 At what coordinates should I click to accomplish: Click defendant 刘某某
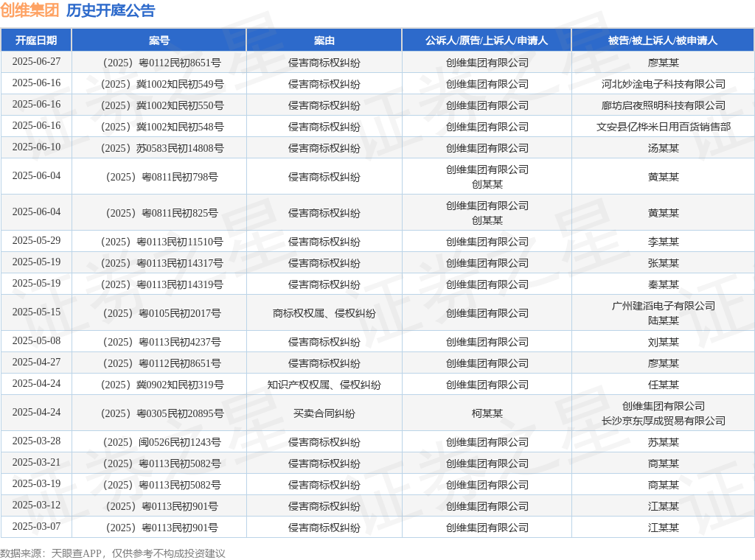[663, 342]
